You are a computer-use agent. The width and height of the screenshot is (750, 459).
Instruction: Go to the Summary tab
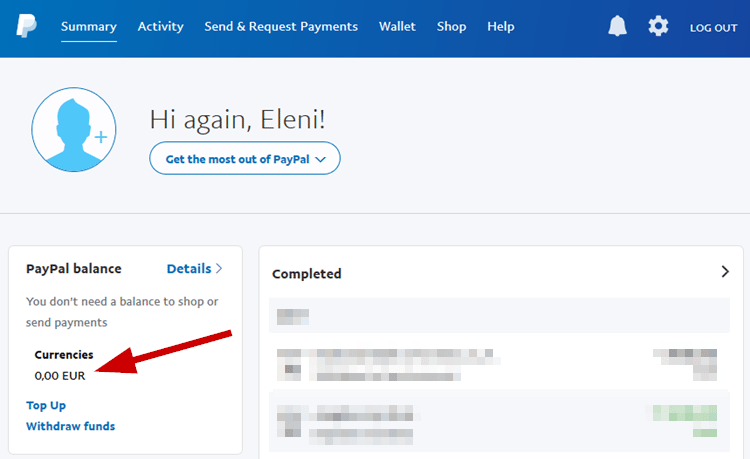click(89, 27)
